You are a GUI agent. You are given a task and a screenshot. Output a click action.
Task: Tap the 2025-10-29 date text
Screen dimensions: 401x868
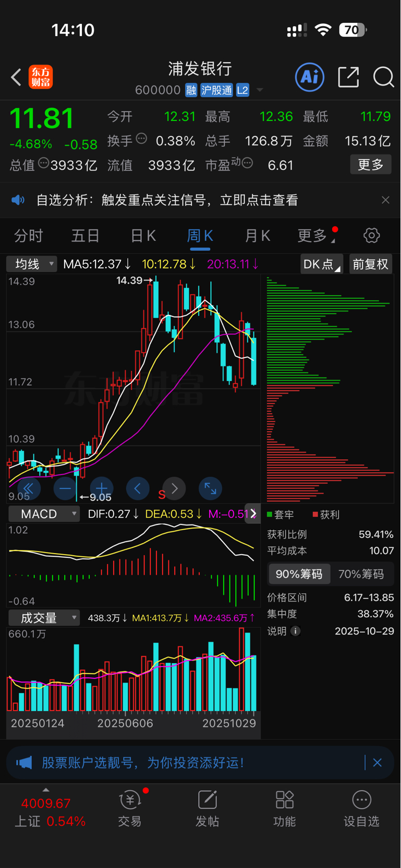pyautogui.click(x=364, y=631)
